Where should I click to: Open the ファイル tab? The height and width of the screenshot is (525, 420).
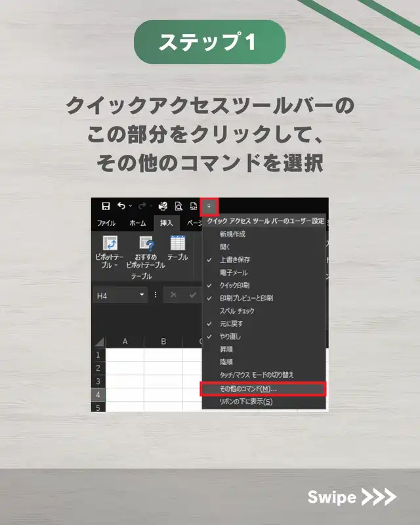106,223
